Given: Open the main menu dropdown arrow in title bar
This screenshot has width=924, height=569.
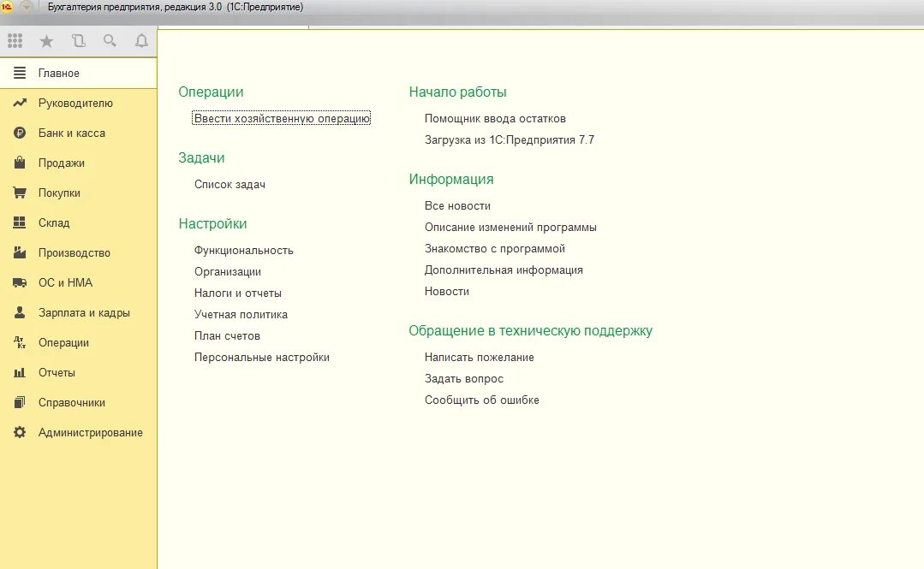Looking at the screenshot, I should click(26, 7).
